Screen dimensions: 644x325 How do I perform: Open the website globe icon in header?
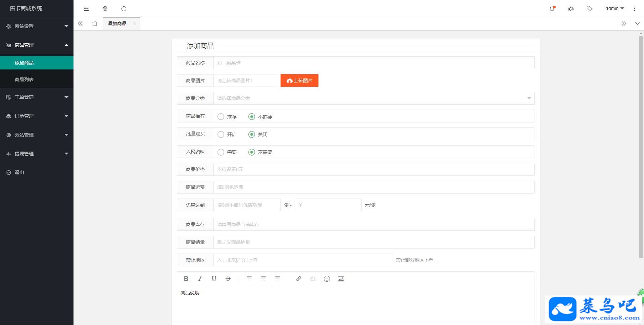105,9
